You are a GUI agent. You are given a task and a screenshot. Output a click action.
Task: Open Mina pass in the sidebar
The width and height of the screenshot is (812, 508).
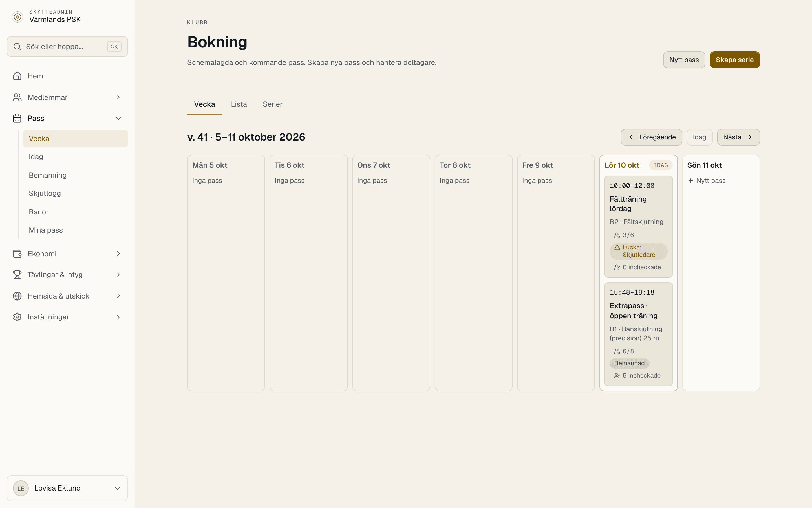(x=75, y=230)
